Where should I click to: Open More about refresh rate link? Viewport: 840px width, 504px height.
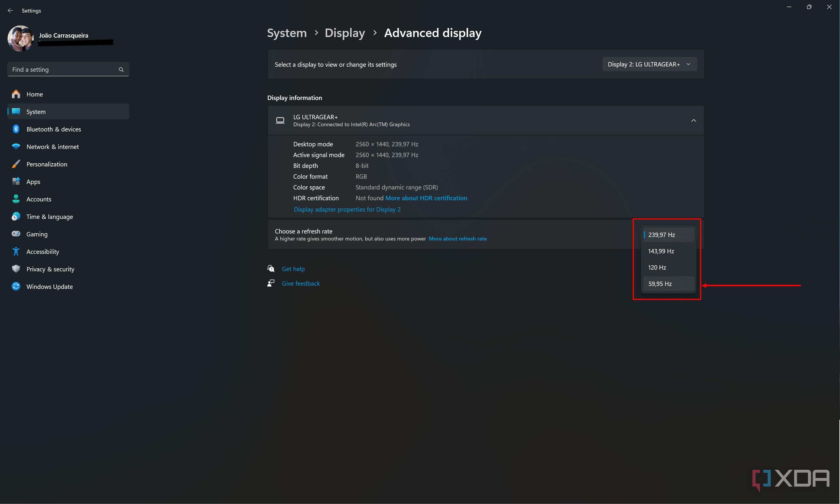click(x=457, y=239)
